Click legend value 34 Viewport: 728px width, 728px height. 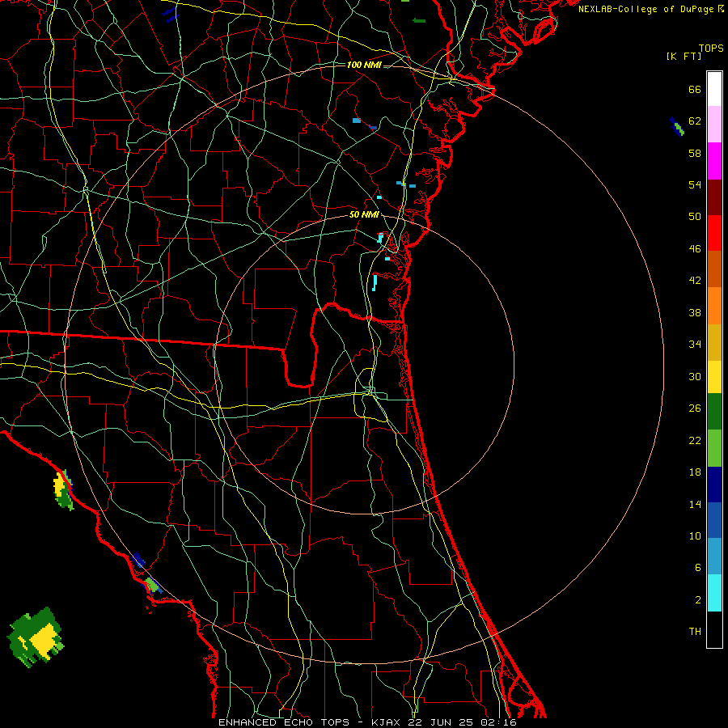coord(695,344)
